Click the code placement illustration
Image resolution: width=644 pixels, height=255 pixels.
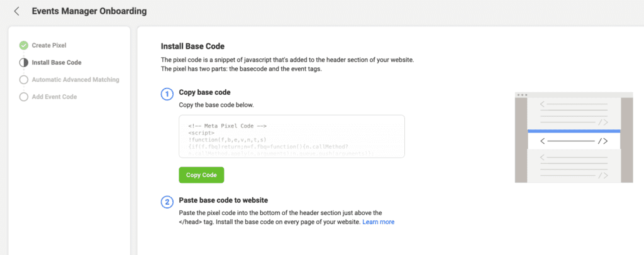tap(574, 138)
